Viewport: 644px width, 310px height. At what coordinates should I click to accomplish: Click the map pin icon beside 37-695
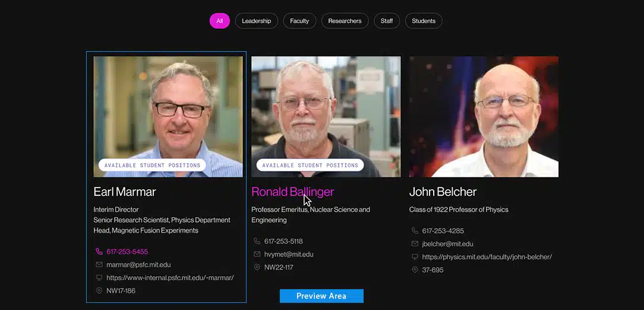tap(415, 270)
